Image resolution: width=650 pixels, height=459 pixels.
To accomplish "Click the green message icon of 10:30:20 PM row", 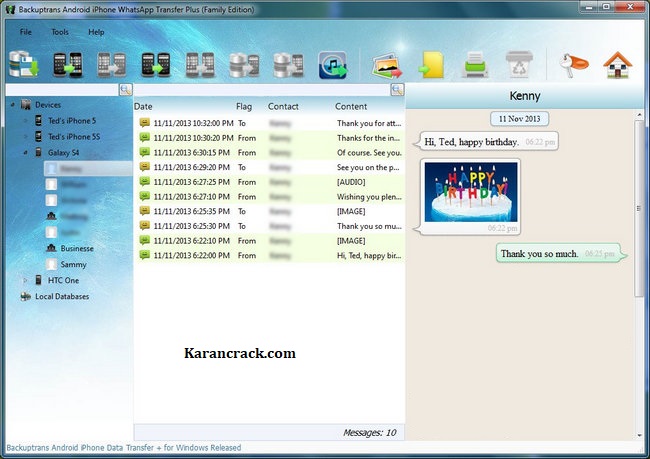I will pyautogui.click(x=144, y=138).
